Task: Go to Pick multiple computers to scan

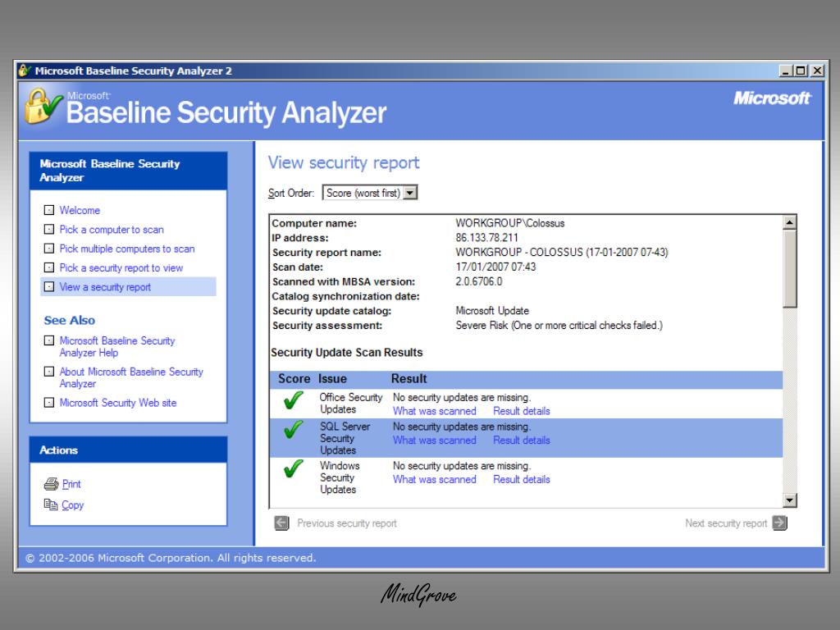Action: tap(127, 249)
